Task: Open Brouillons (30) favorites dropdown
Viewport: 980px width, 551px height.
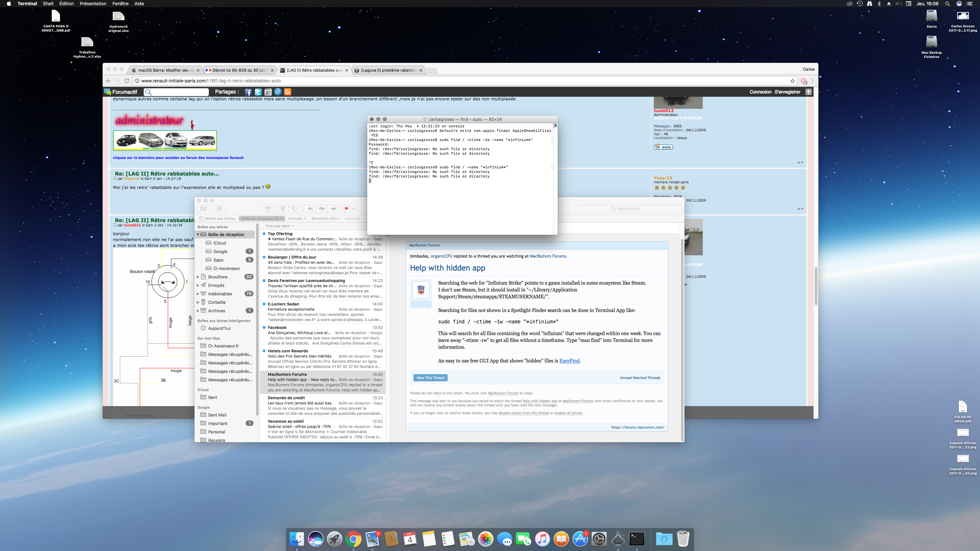Action: coord(326,219)
